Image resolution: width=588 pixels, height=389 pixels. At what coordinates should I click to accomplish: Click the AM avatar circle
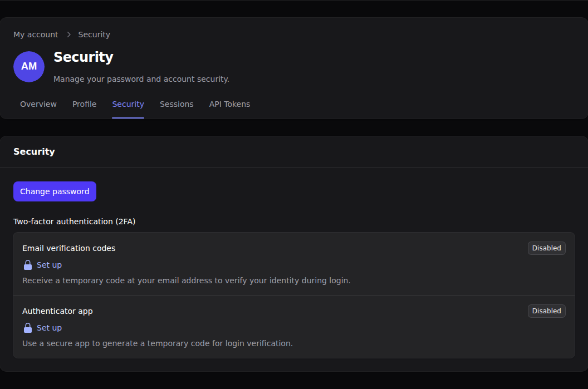pos(29,67)
